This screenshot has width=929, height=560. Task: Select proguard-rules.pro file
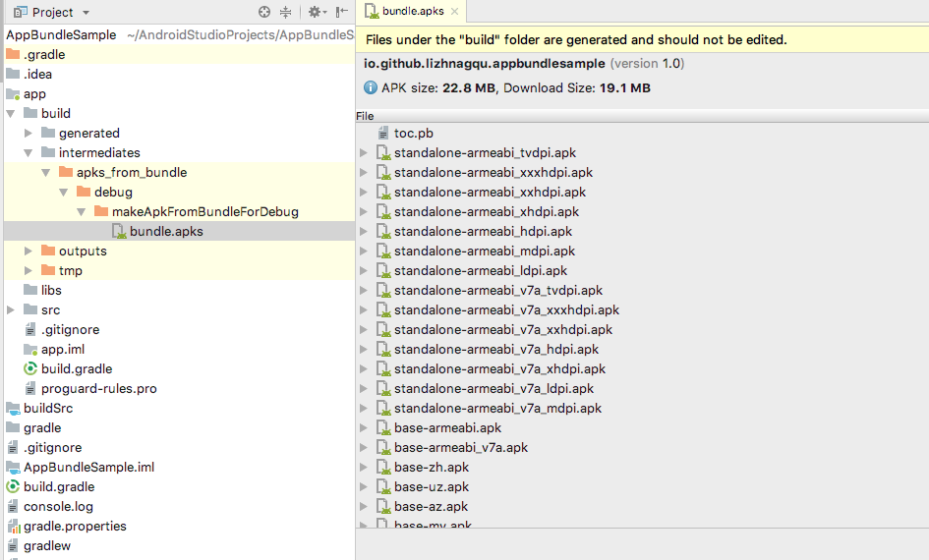click(x=98, y=388)
